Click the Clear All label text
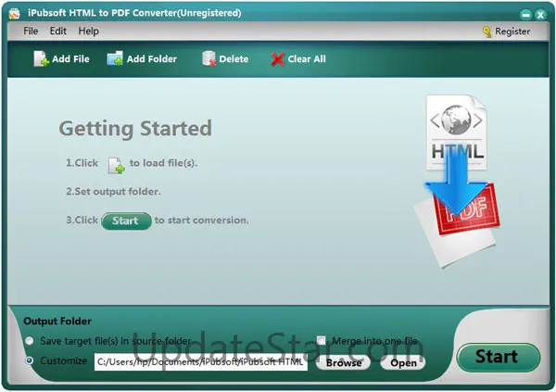This screenshot has height=392, width=556. pyautogui.click(x=307, y=59)
